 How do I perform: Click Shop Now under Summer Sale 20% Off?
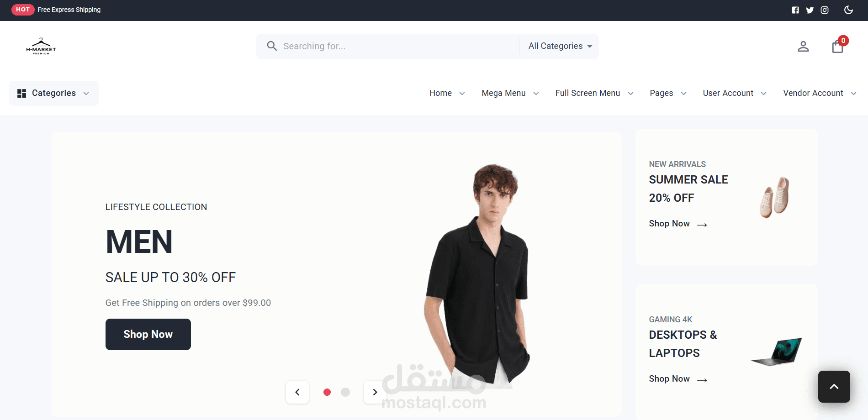click(678, 224)
